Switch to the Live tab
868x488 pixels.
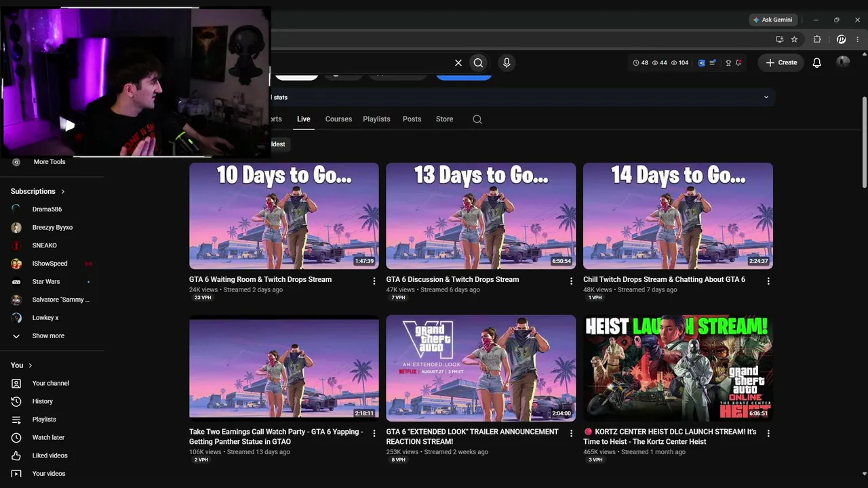coord(303,119)
